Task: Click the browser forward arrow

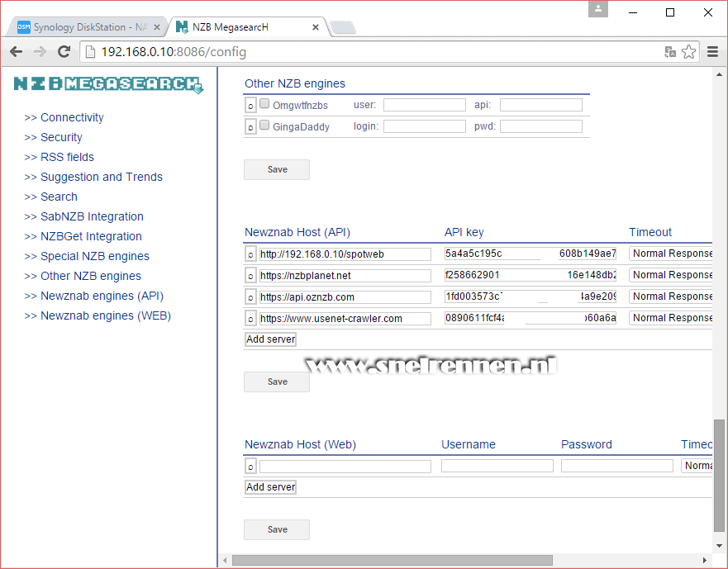Action: (x=40, y=51)
